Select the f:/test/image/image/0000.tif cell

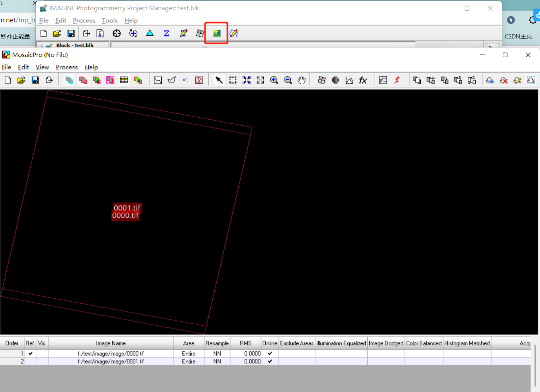coord(111,354)
